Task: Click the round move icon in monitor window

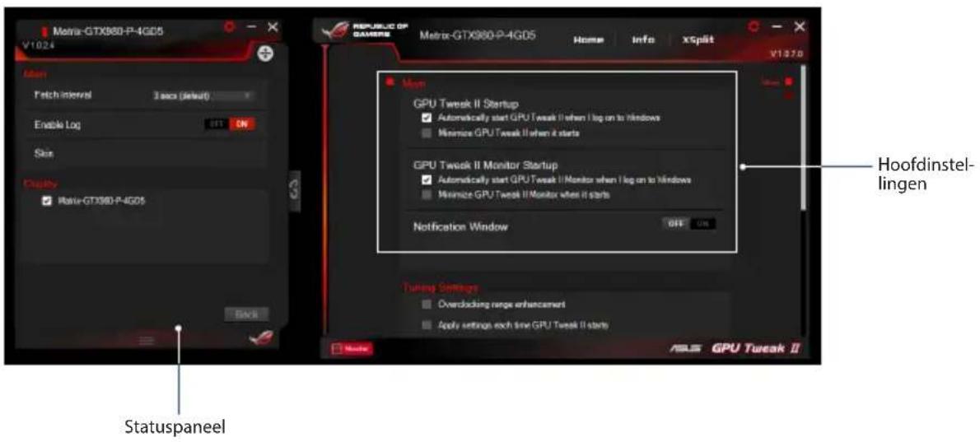Action: coord(266,54)
